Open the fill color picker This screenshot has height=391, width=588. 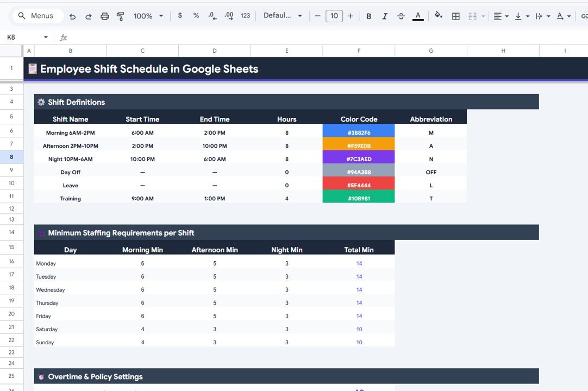[x=439, y=16]
